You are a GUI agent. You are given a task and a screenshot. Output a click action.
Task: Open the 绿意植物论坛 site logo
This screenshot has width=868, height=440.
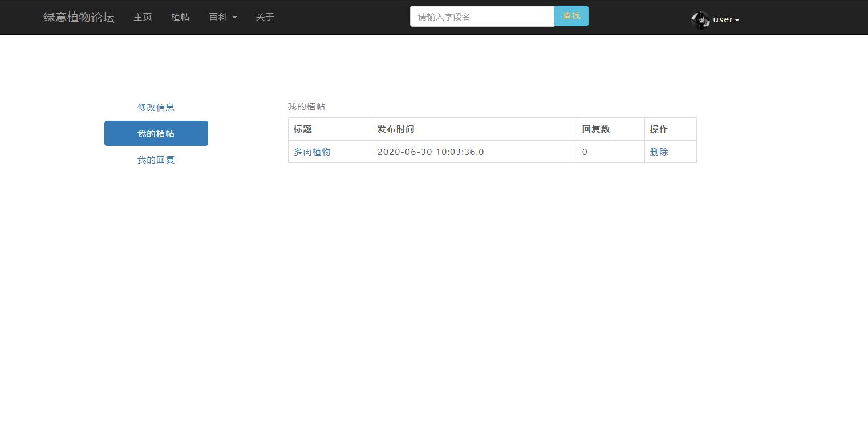[78, 17]
